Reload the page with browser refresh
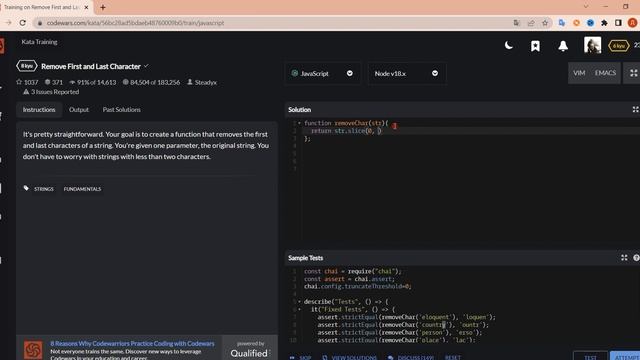Image resolution: width=640 pixels, height=360 pixels. pyautogui.click(x=23, y=23)
